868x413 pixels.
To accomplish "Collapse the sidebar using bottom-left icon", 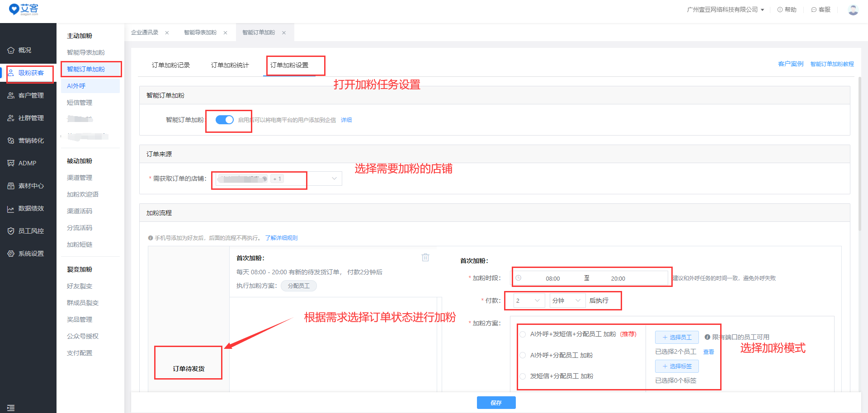I will click(x=11, y=408).
